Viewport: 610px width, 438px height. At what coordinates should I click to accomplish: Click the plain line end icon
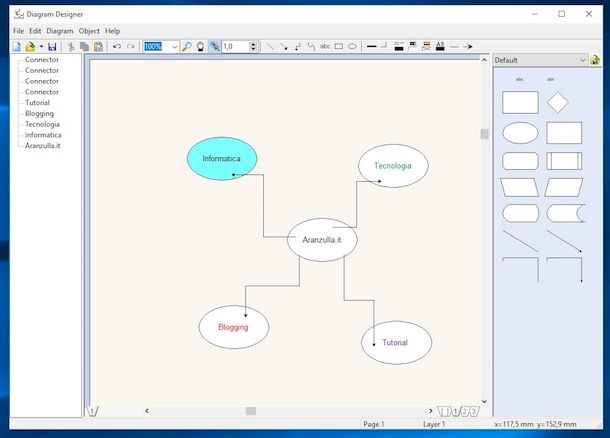pos(454,47)
